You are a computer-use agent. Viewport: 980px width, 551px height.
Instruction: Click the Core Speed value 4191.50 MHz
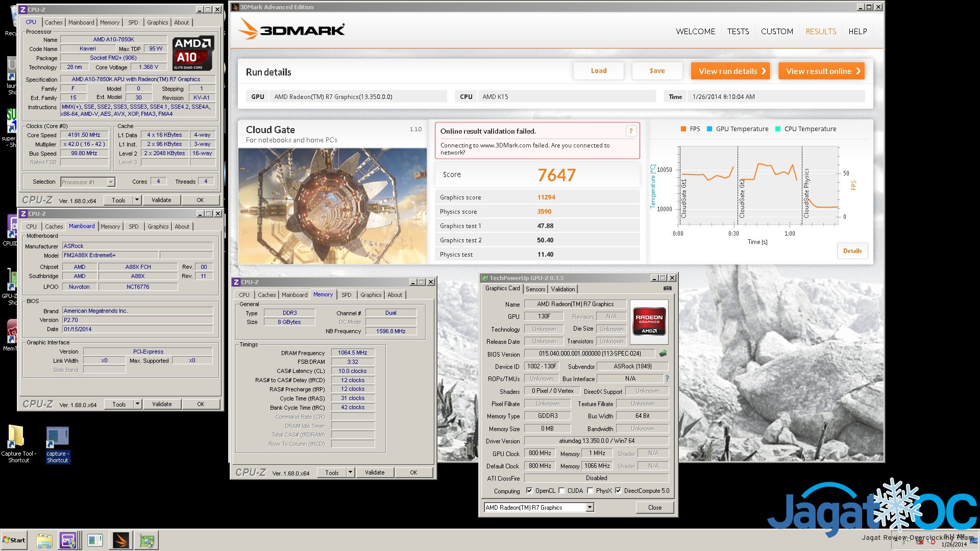tap(84, 135)
